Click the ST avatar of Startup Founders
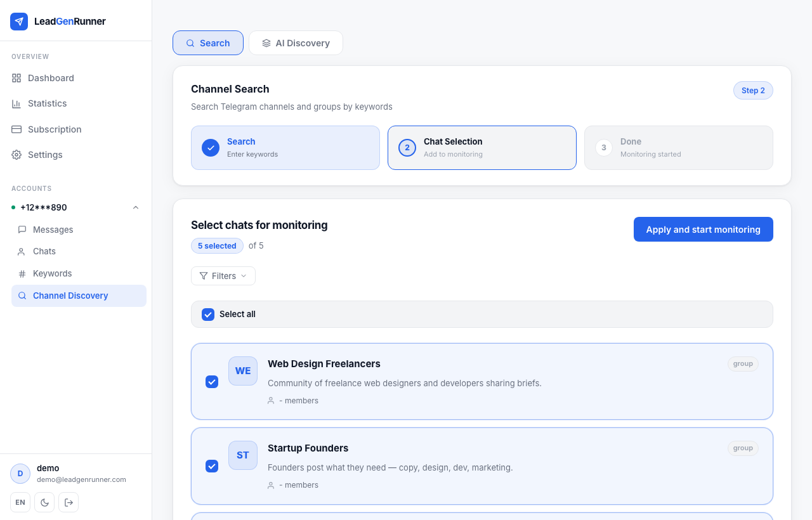This screenshot has width=812, height=520. (243, 455)
